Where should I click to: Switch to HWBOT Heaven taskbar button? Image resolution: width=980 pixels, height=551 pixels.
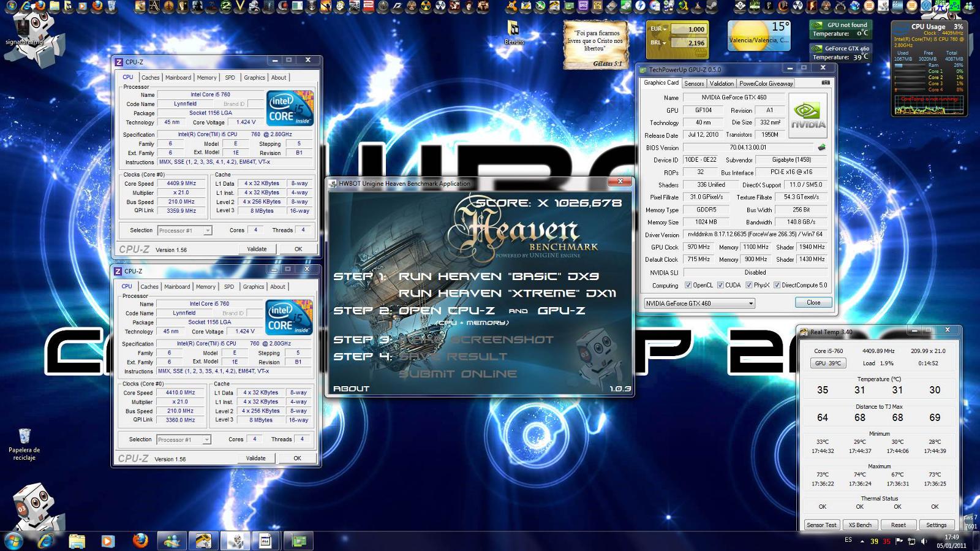pyautogui.click(x=236, y=541)
